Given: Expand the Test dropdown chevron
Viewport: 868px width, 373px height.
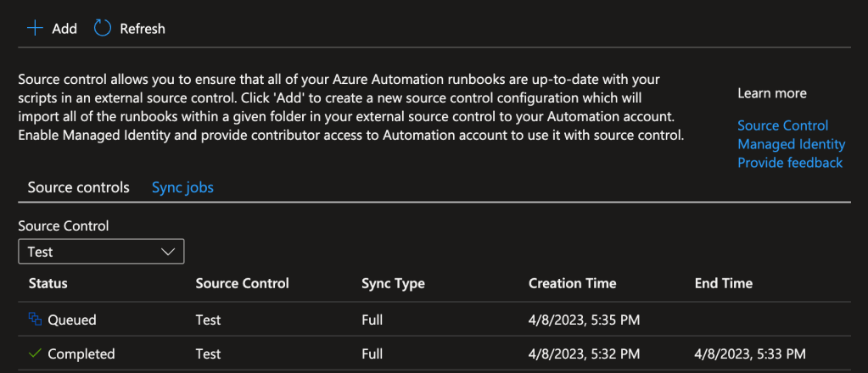Looking at the screenshot, I should 168,252.
